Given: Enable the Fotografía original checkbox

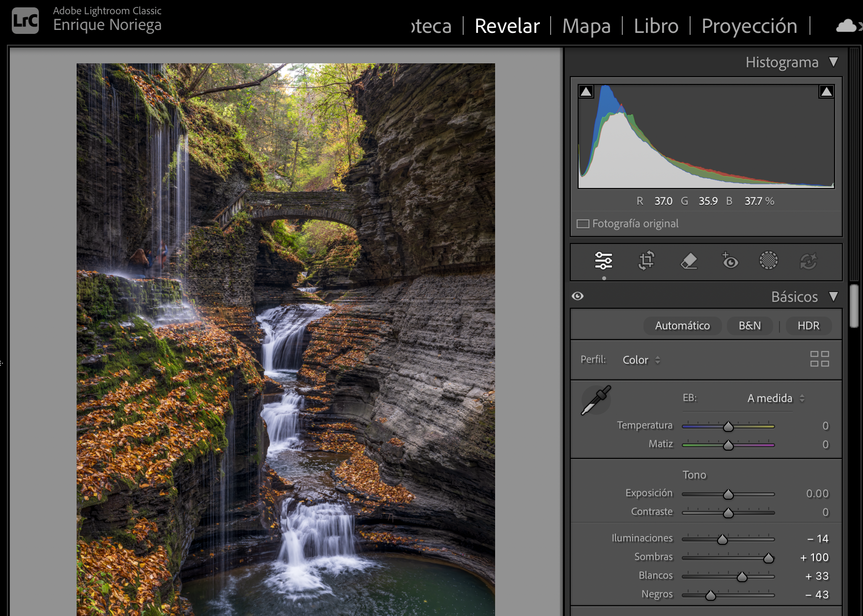Looking at the screenshot, I should click(x=583, y=224).
